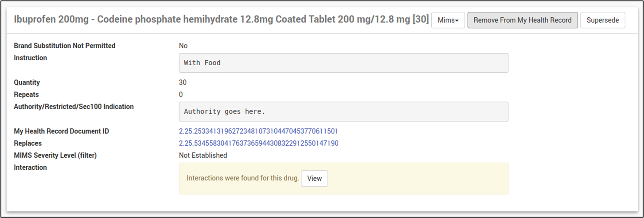The width and height of the screenshot is (644, 218).
Task: Click the Interaction label
Action: (x=31, y=167)
